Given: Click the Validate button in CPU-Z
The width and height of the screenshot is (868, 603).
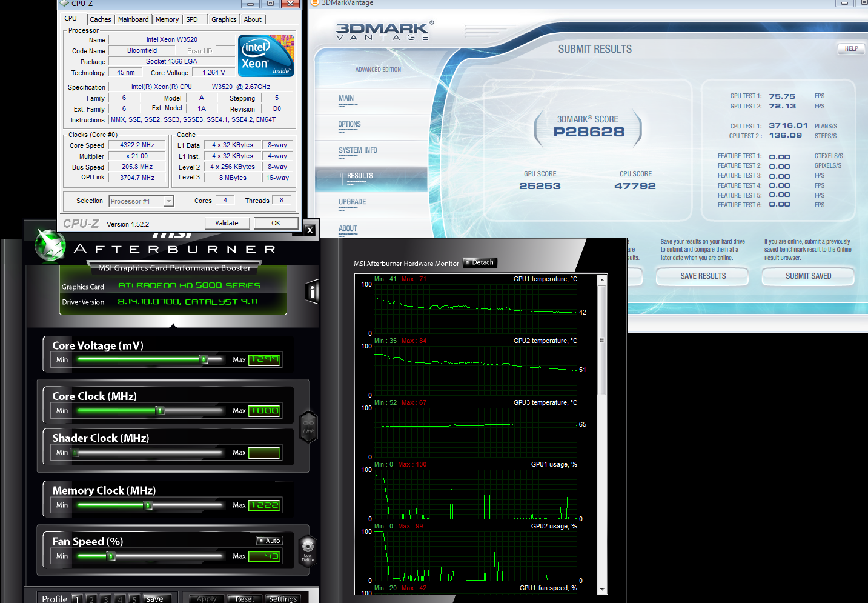Looking at the screenshot, I should [x=227, y=223].
